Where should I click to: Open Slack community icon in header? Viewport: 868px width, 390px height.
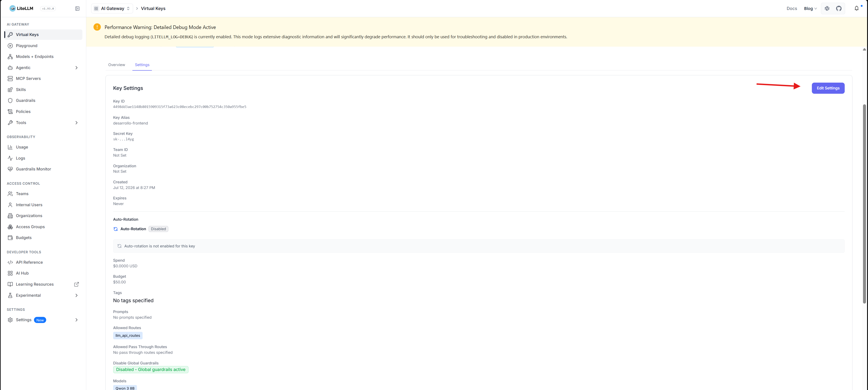[827, 8]
